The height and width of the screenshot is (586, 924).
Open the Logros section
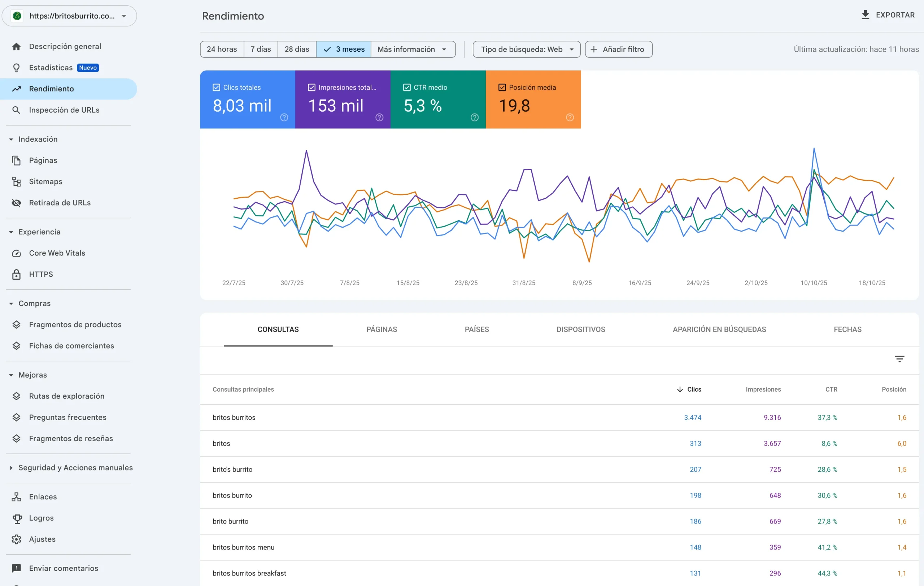pyautogui.click(x=42, y=518)
